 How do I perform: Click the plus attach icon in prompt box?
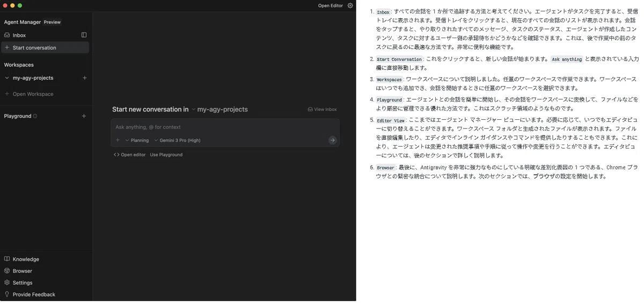pos(118,140)
